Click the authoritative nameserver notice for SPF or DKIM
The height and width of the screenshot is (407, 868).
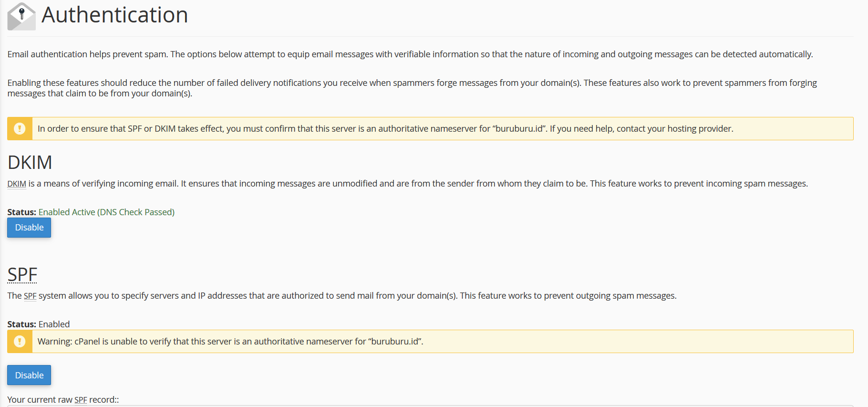385,129
